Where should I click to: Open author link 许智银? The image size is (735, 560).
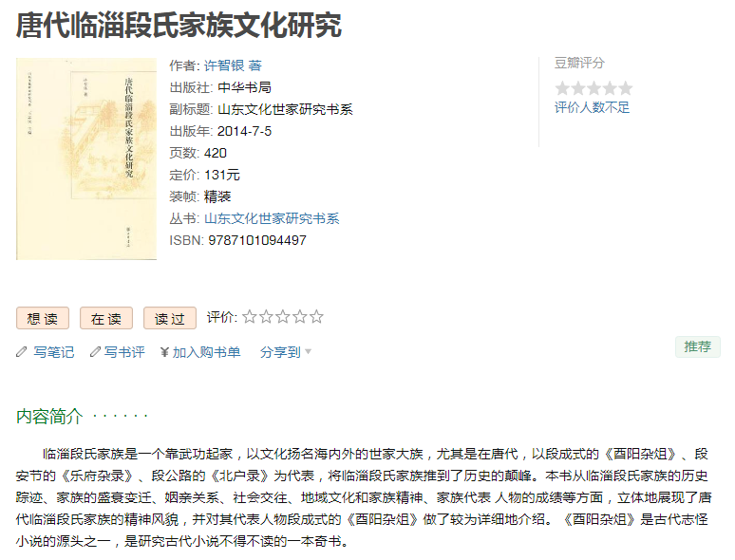(x=224, y=65)
